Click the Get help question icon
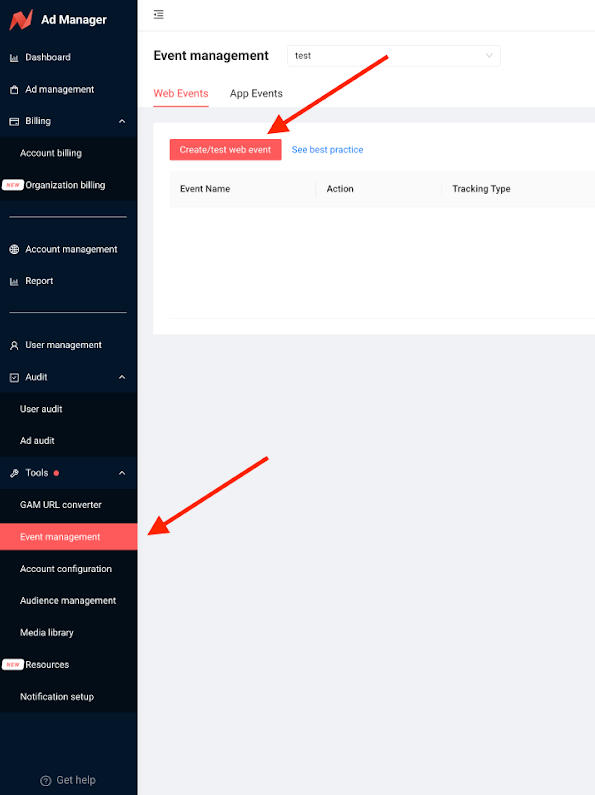This screenshot has height=795, width=595. pos(46,780)
